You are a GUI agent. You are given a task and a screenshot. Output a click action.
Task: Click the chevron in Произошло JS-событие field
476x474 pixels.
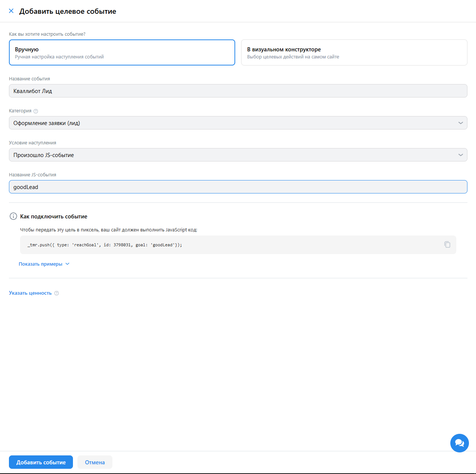tap(460, 155)
